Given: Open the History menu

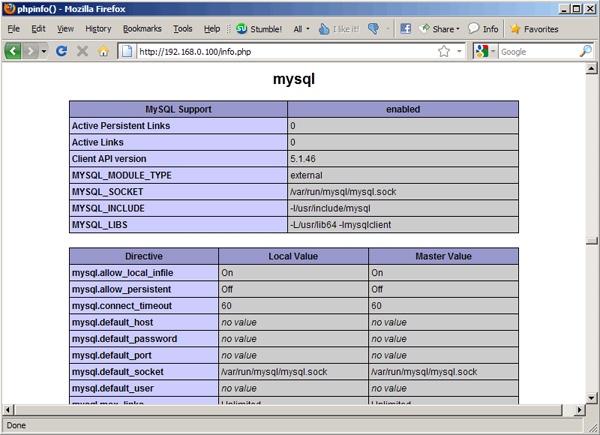Looking at the screenshot, I should [x=98, y=29].
